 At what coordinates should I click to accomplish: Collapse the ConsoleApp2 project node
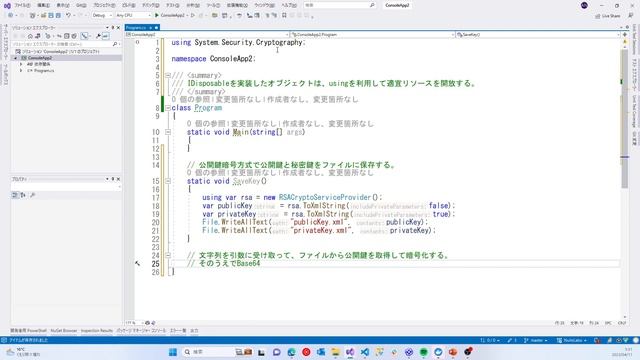click(16, 58)
